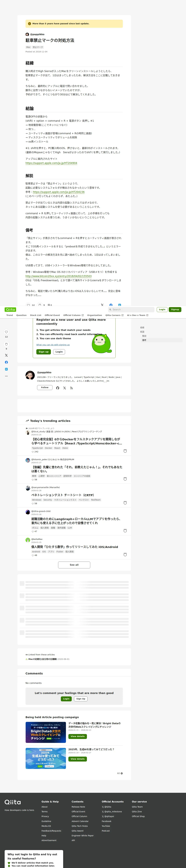This screenshot has height=868, width=186.
Task: Open the Stock List tab
Action: [35, 315]
